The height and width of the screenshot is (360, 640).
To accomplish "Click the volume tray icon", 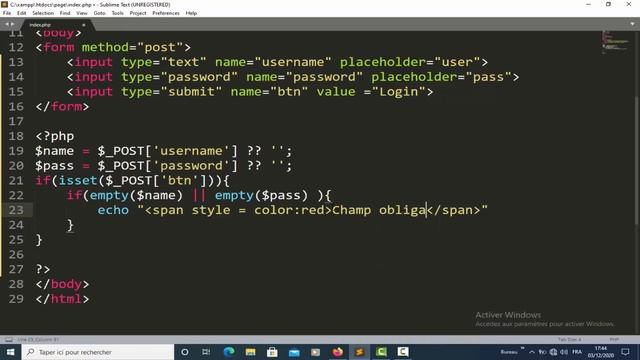I will tap(564, 352).
